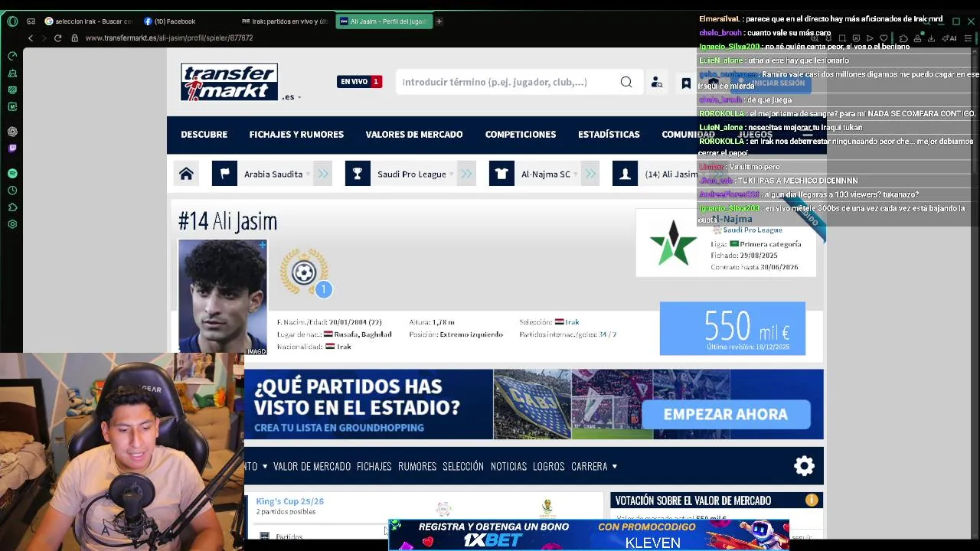
Task: Go to home via breadcrumb house icon
Action: (x=186, y=174)
